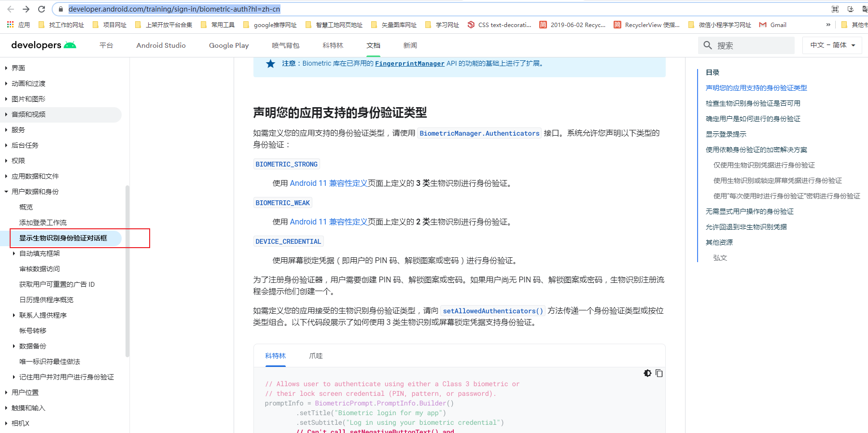
Task: Open the setAllowedAuthenticators() link
Action: 493,311
